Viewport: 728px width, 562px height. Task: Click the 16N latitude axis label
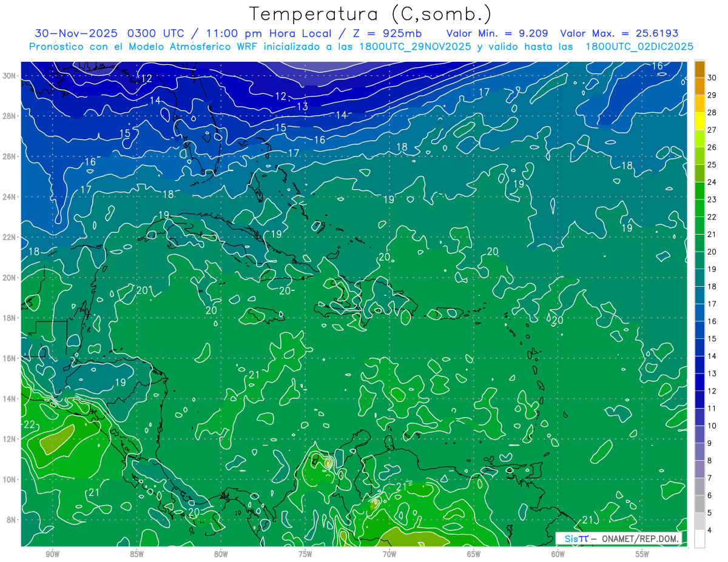point(10,358)
